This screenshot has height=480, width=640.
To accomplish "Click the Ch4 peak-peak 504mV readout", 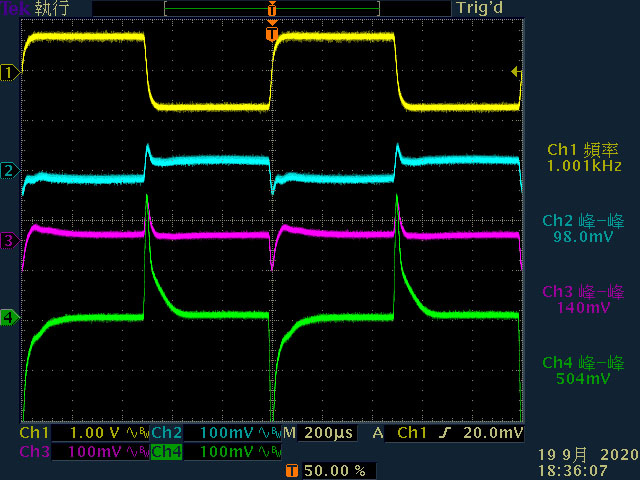I will pyautogui.click(x=583, y=370).
